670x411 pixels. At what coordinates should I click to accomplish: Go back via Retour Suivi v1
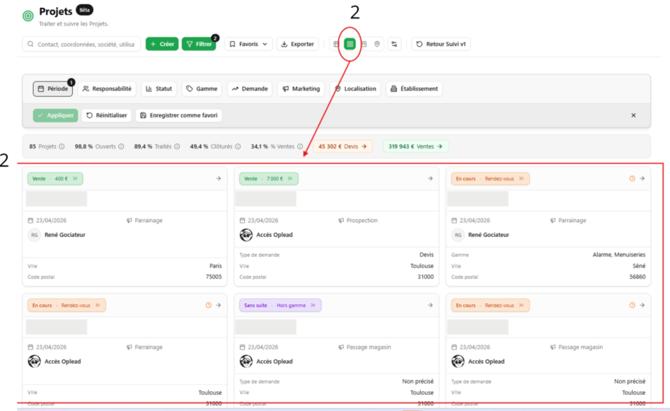click(x=441, y=44)
